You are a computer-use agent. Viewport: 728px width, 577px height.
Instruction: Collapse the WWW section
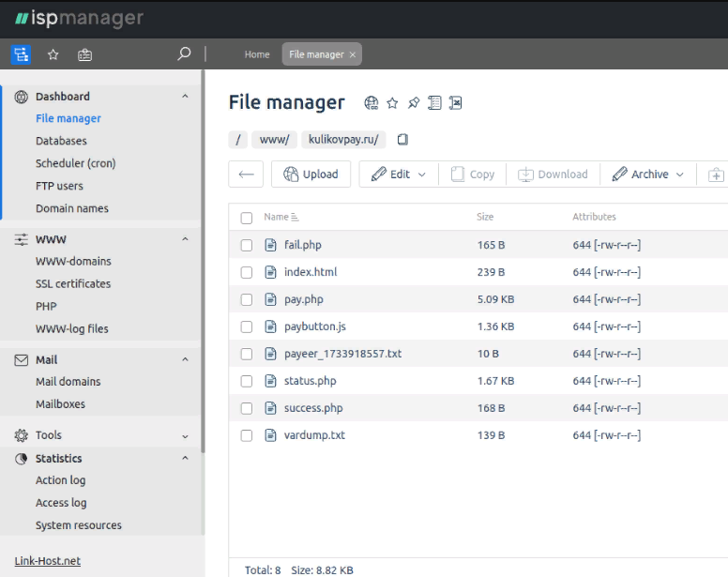(185, 239)
